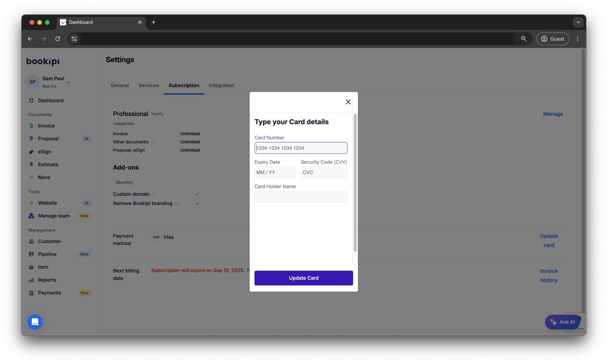This screenshot has width=608, height=364.
Task: Open the Invoice history link
Action: pos(549,275)
